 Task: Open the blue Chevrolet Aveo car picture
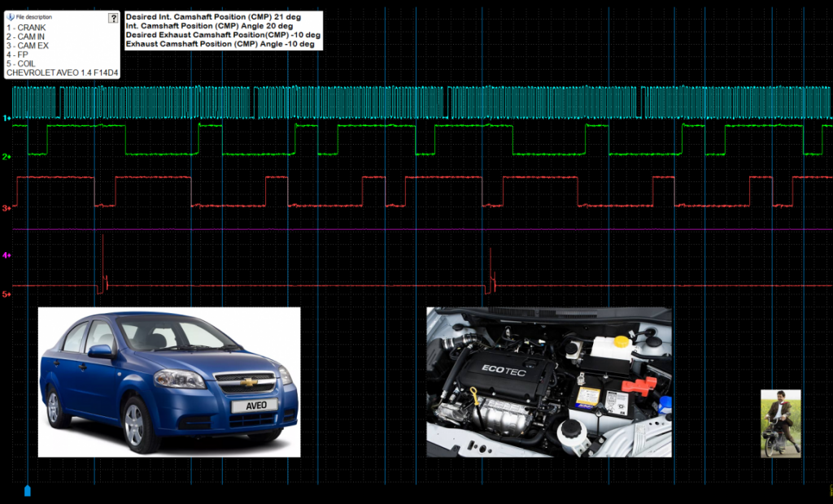click(169, 382)
